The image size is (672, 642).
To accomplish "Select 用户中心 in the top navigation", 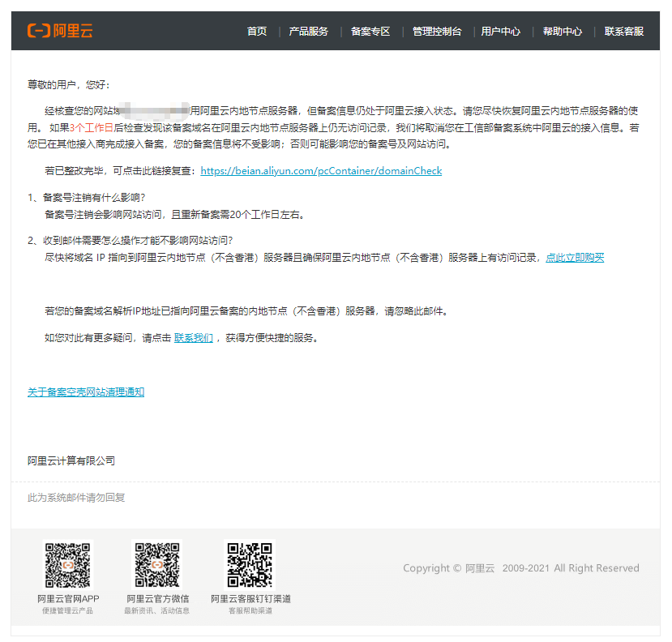I will point(501,32).
